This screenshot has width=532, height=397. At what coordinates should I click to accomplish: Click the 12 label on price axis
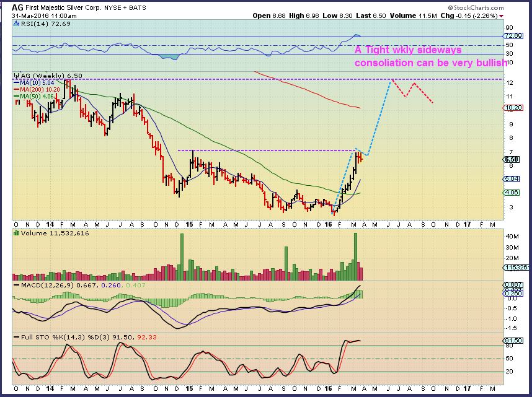tap(509, 83)
